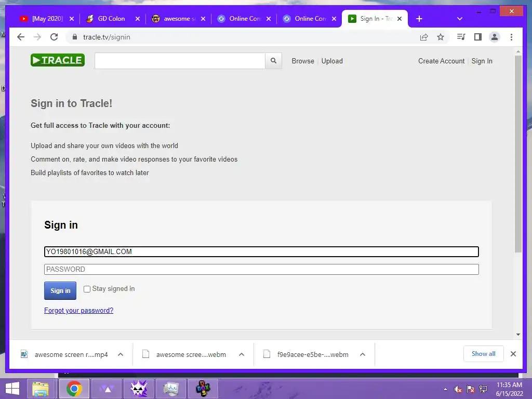Click into the PASSWORD field
532x399 pixels.
261,270
